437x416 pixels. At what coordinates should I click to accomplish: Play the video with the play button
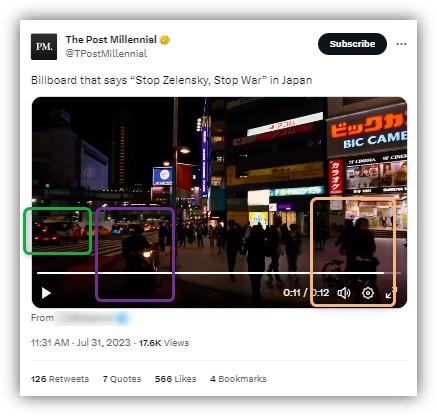pos(46,293)
